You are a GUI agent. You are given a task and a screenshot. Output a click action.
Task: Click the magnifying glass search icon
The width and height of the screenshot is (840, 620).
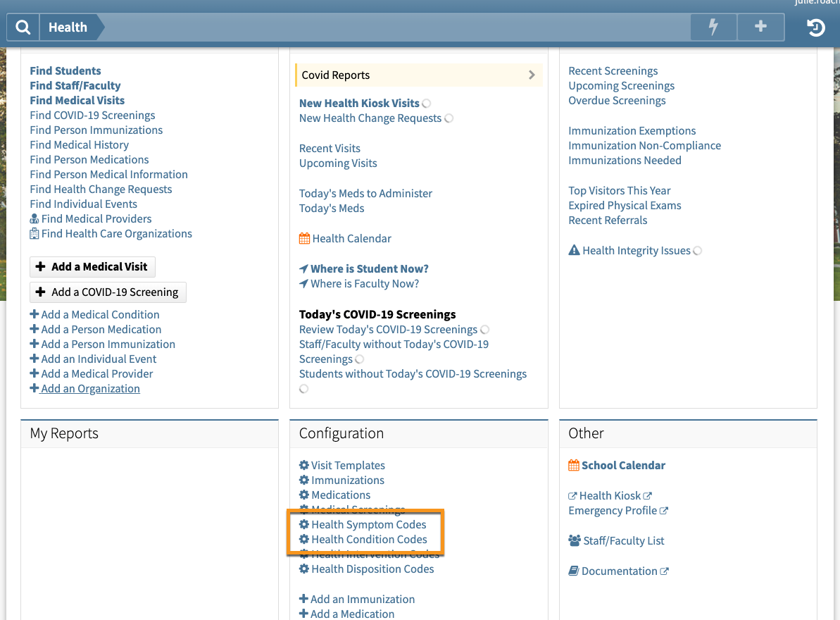(23, 27)
